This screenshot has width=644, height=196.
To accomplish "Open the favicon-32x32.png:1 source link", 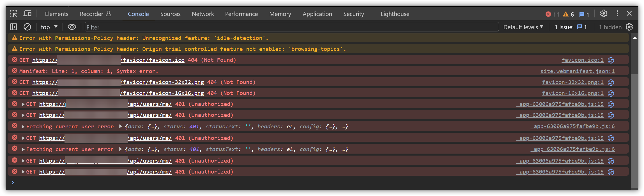I will point(572,82).
